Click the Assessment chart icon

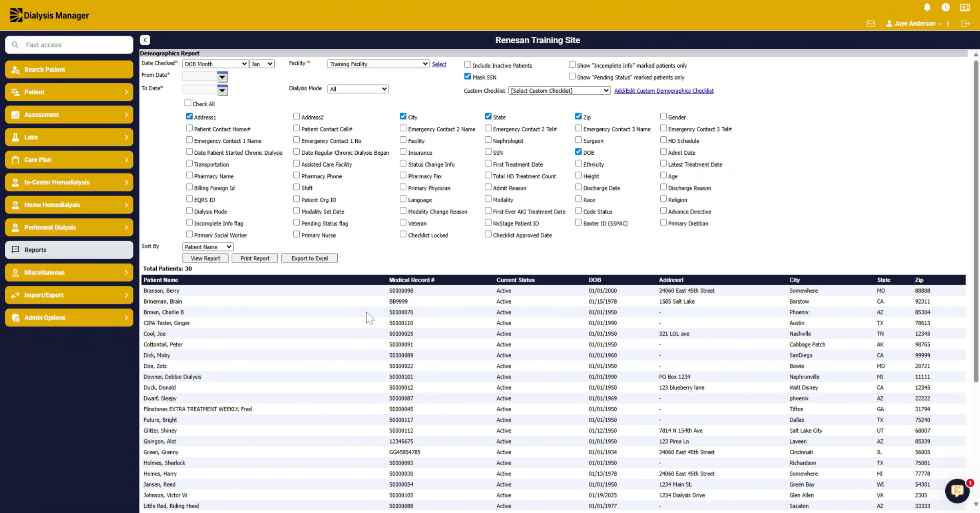pyautogui.click(x=16, y=115)
